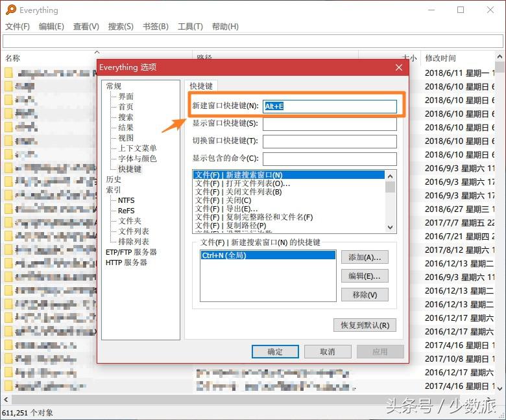Screen dimensions: 506x420
Task: Open the 文件(F) menu
Action: point(18,27)
